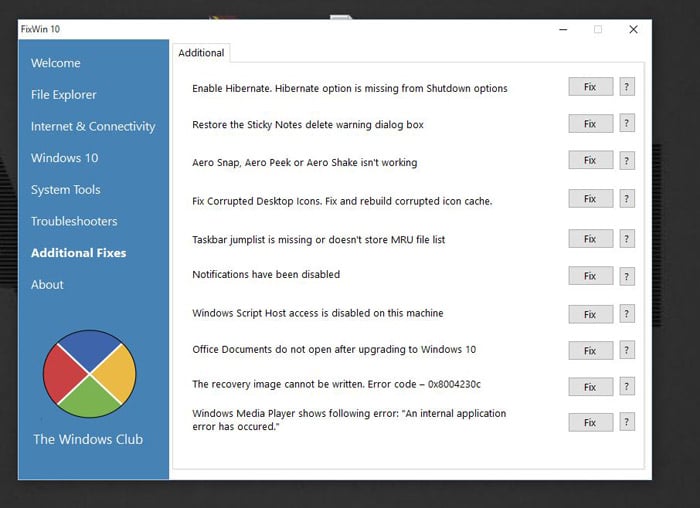Close the FixWin 10 window
Screen dimensions: 700x508
click(x=633, y=29)
